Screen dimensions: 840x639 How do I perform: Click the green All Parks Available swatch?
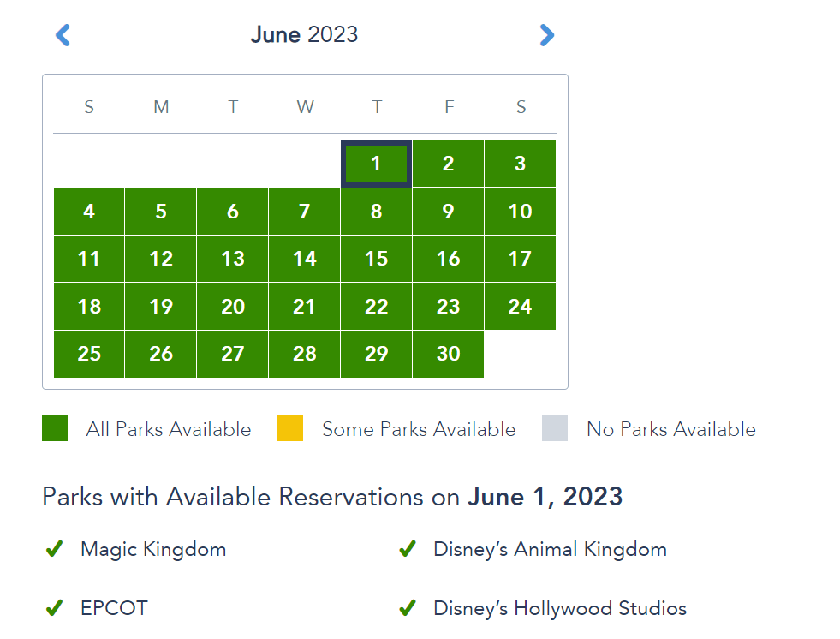click(55, 428)
